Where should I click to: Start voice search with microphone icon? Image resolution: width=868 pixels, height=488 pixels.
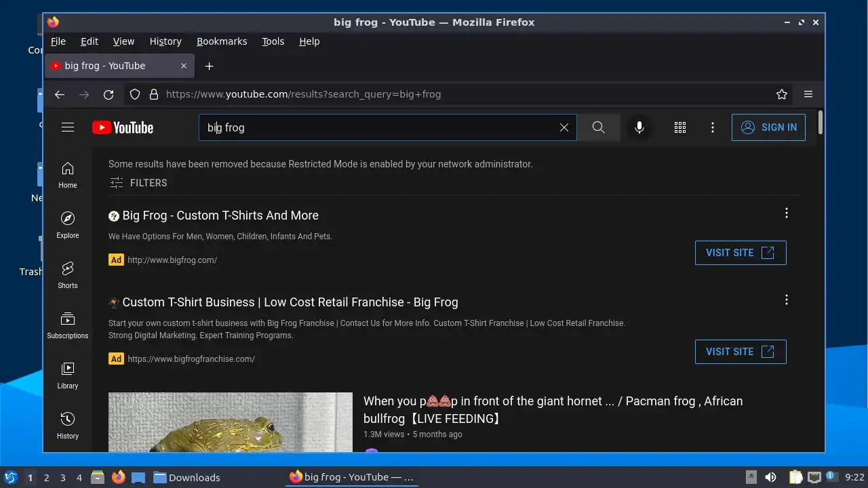tap(639, 127)
